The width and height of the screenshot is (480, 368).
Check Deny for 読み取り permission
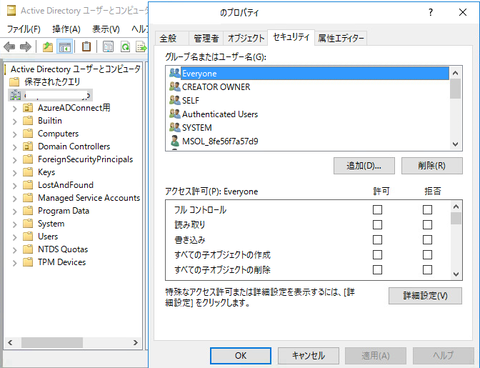point(427,225)
